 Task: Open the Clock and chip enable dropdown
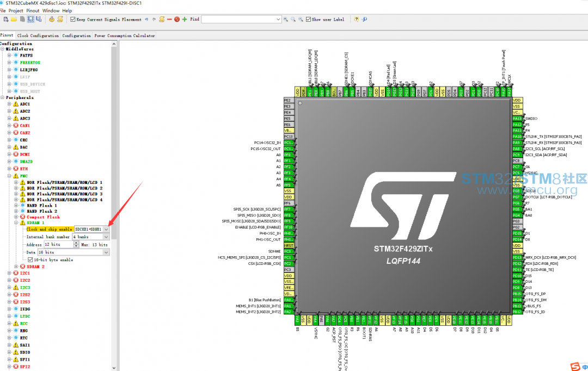[x=106, y=230]
